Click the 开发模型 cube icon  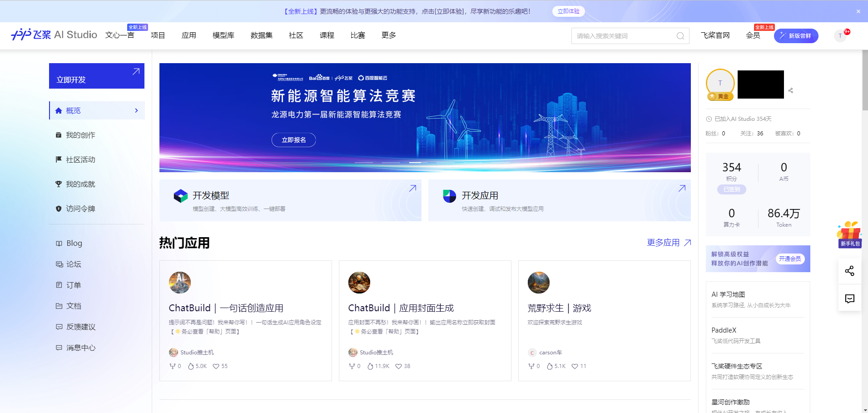(180, 196)
